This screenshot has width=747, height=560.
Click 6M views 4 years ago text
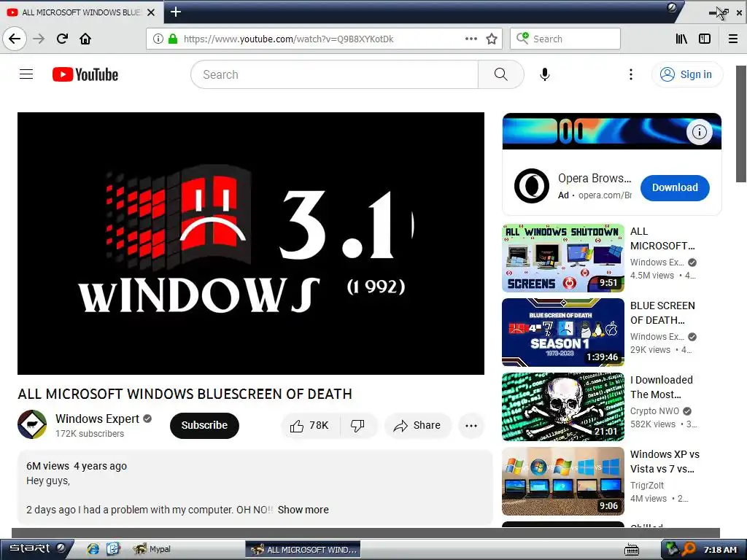point(77,466)
